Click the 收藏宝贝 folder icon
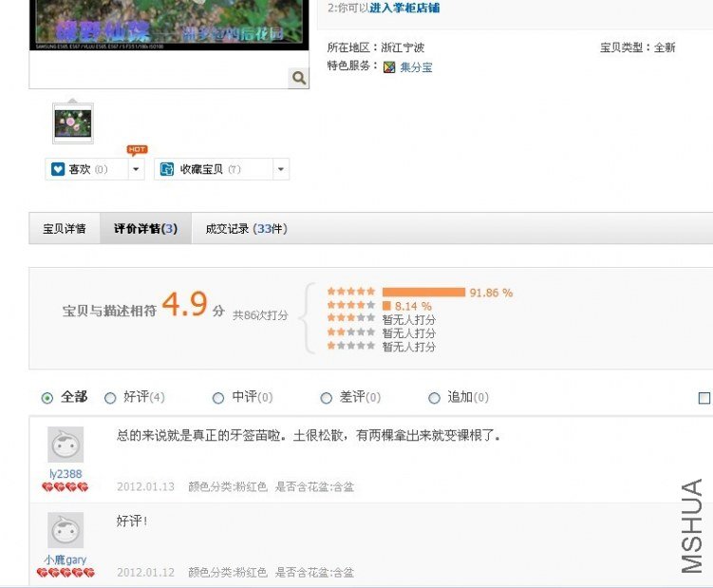Viewport: 713px width, 588px height. pos(167,169)
